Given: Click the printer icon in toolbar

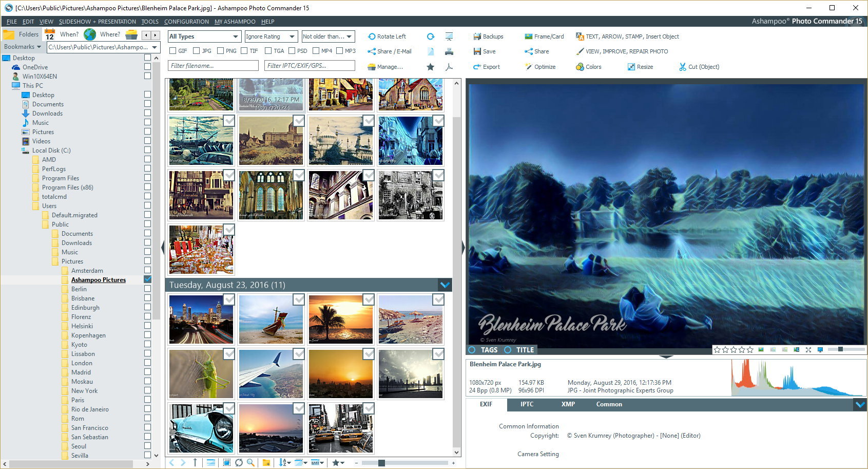Looking at the screenshot, I should tap(449, 51).
